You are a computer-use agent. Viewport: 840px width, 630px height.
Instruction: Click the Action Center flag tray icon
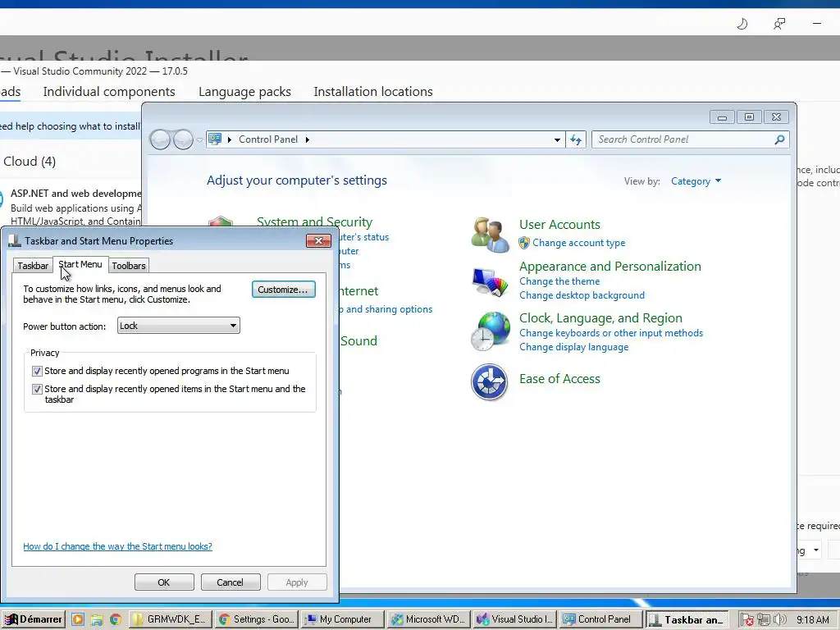click(x=746, y=620)
